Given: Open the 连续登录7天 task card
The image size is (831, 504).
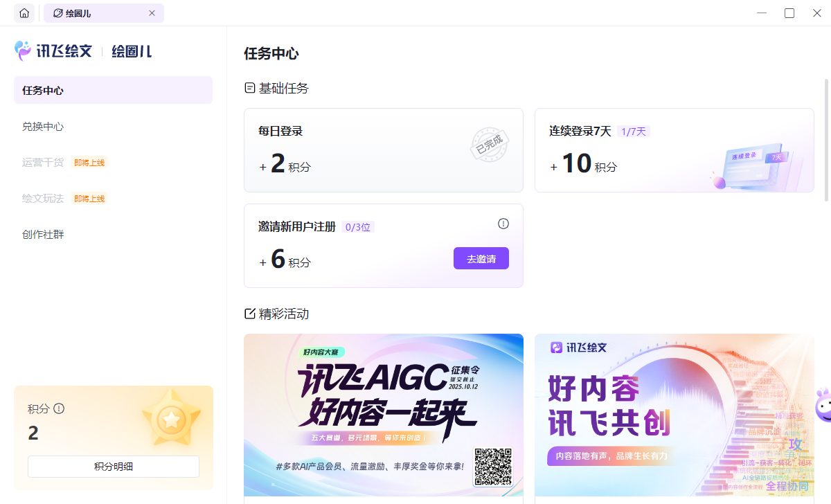Looking at the screenshot, I should click(674, 150).
